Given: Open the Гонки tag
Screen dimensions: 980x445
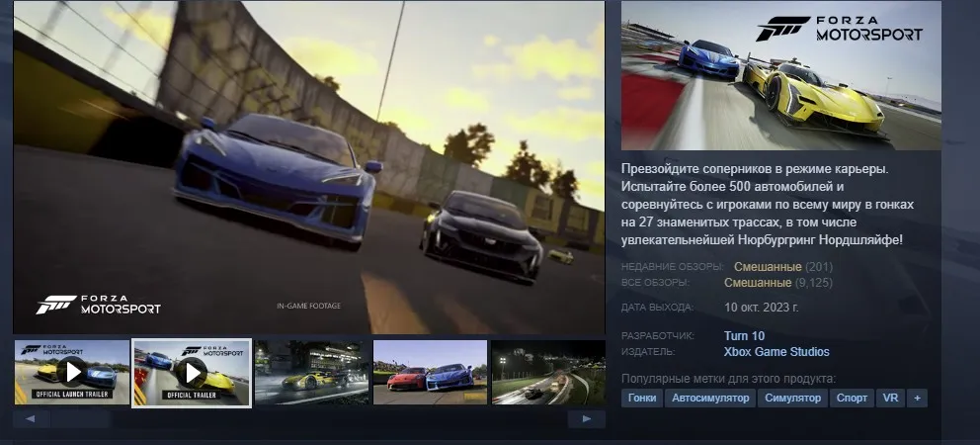Looking at the screenshot, I should [642, 399].
